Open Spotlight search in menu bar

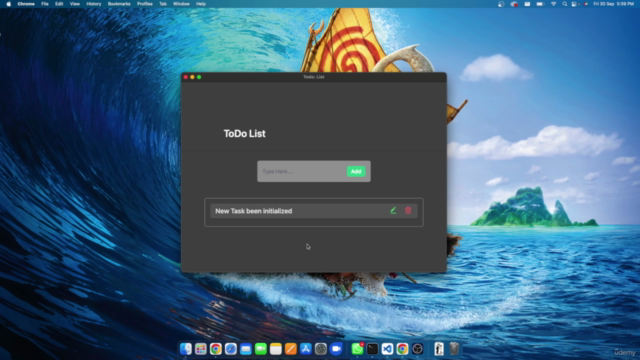(565, 4)
